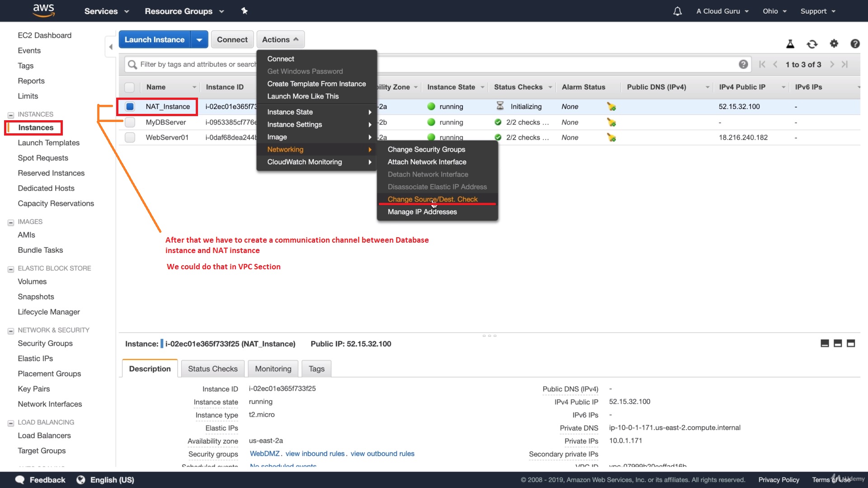Click the refresh instances icon
Screen dimensions: 868x488
coord(812,44)
